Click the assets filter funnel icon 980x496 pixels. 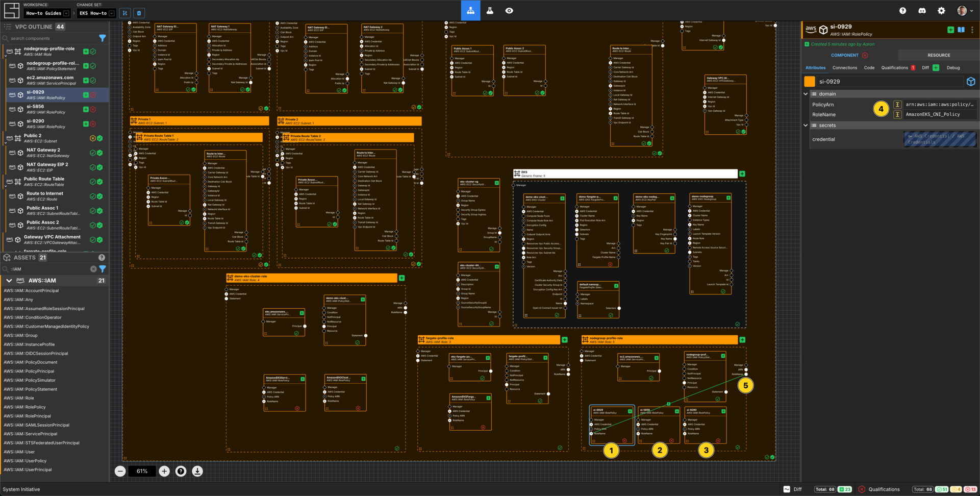pos(103,269)
